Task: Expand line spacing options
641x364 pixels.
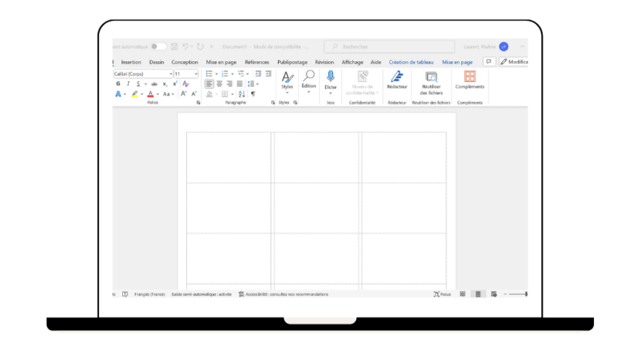Action: point(258,84)
